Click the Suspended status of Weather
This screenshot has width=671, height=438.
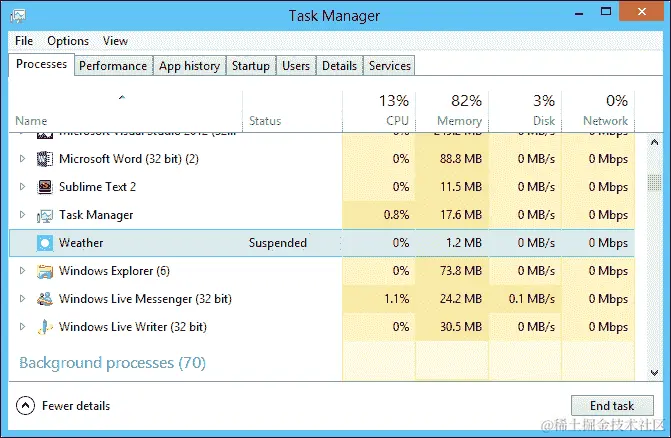pos(278,243)
